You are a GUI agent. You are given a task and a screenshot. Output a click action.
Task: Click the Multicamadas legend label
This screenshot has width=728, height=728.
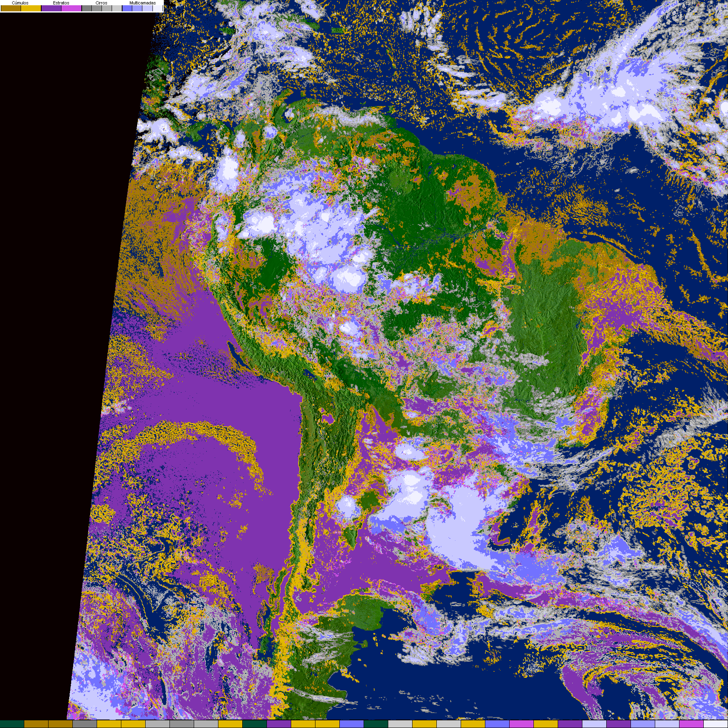142,3
